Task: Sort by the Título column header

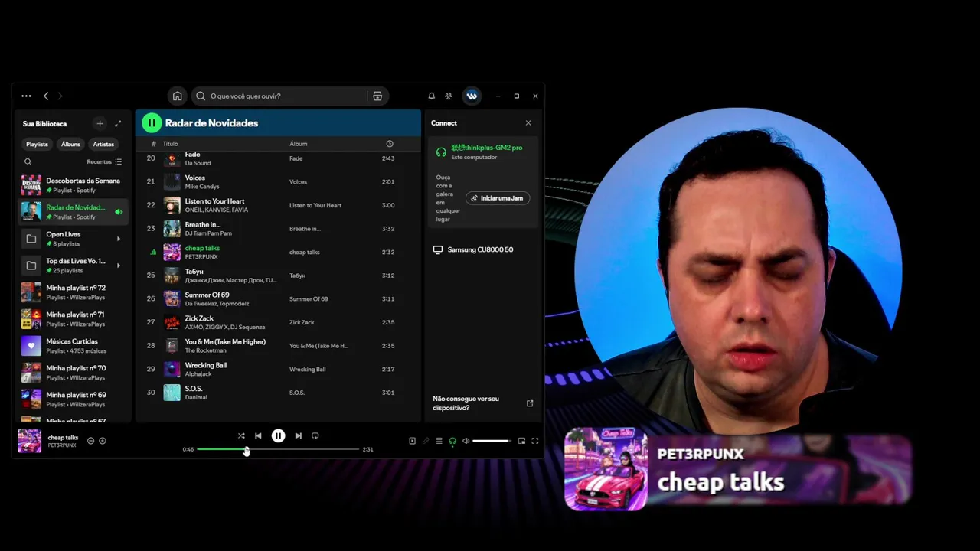Action: point(170,144)
